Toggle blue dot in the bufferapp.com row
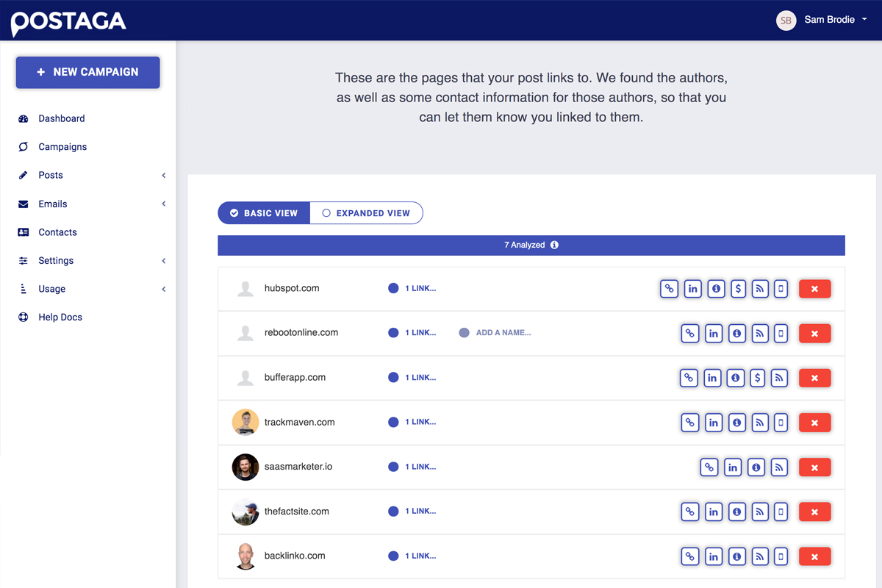 point(393,377)
